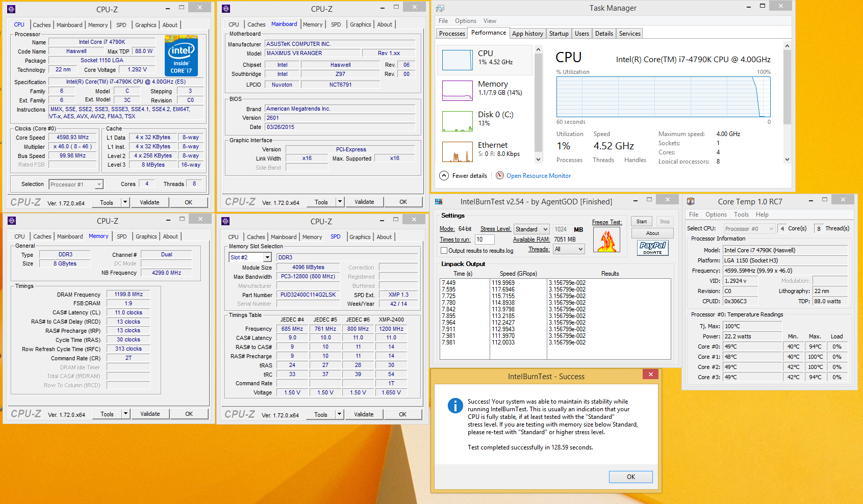Click the IntelBurnTest title bar icon
The width and height of the screenshot is (863, 504).
(x=439, y=202)
